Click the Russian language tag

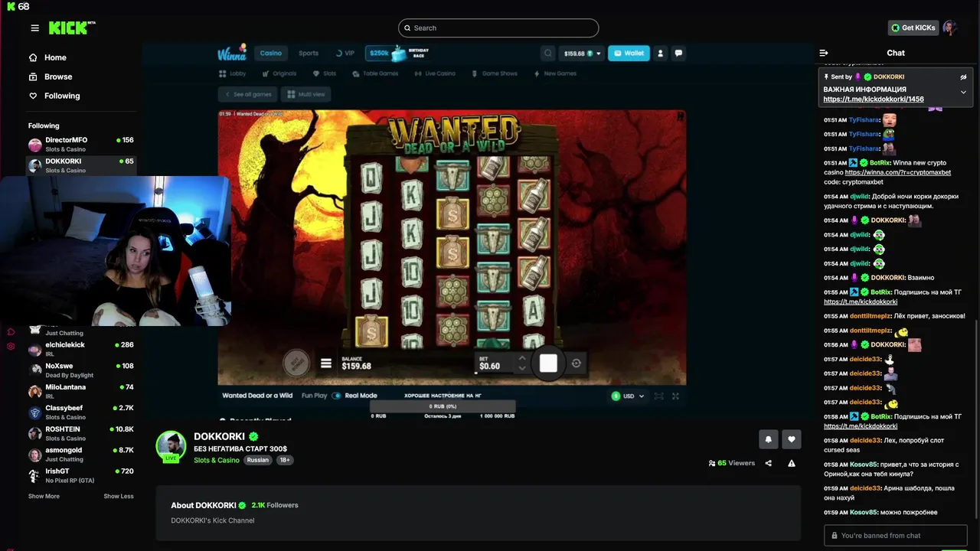pyautogui.click(x=258, y=460)
